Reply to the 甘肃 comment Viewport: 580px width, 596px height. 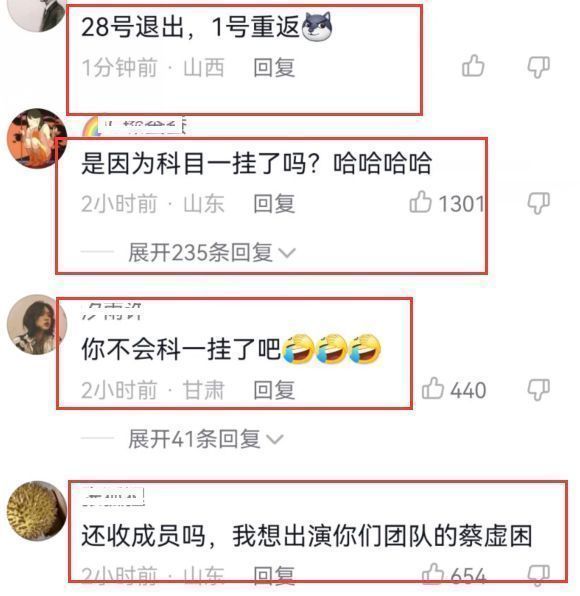pos(274,390)
